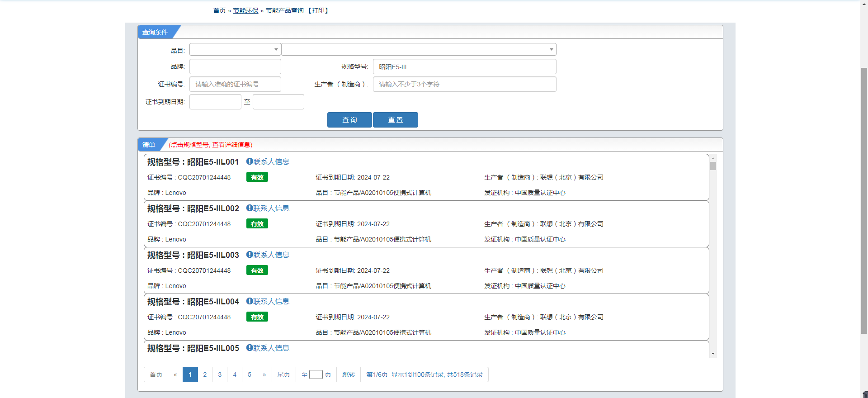
Task: Click the 跳转 jump button
Action: tap(349, 374)
